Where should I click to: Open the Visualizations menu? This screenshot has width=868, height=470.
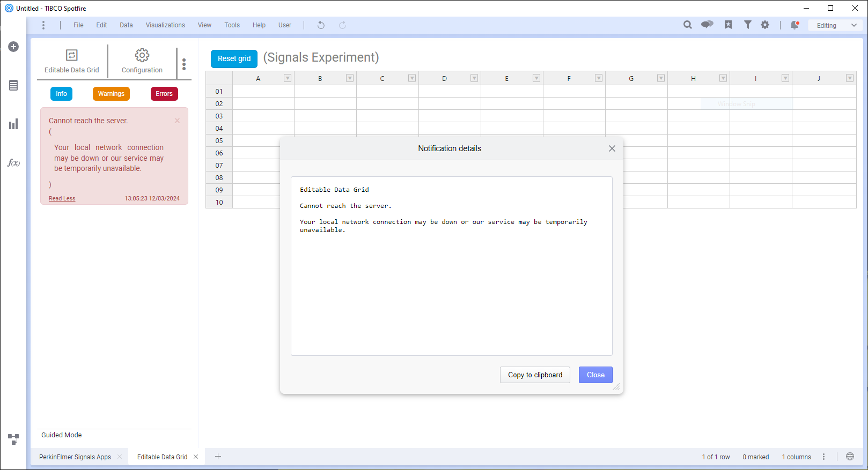coord(165,25)
